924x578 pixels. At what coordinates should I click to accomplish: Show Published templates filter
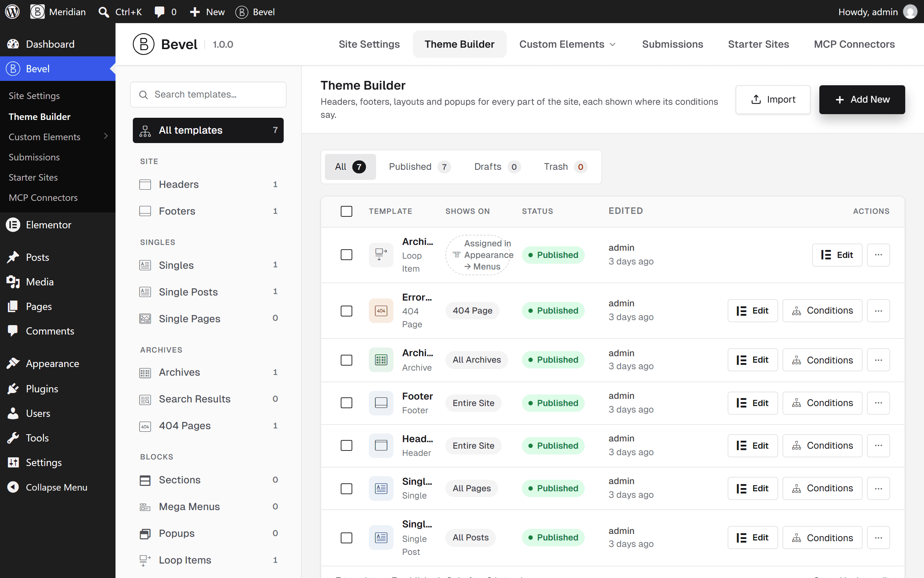[x=419, y=167]
